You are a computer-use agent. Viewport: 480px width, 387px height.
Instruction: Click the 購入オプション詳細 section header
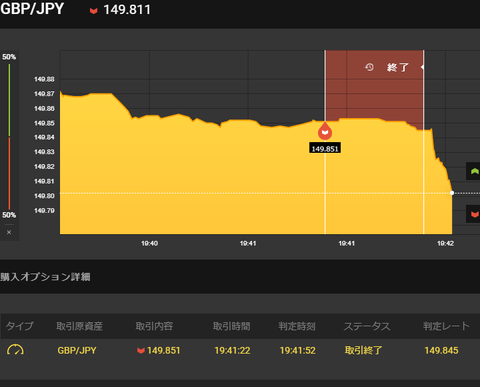coord(45,277)
